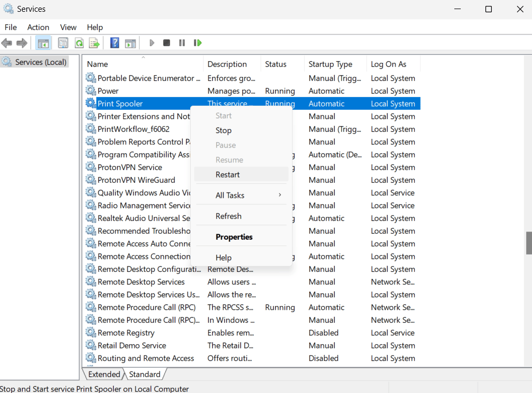Open the View menu

(x=68, y=27)
